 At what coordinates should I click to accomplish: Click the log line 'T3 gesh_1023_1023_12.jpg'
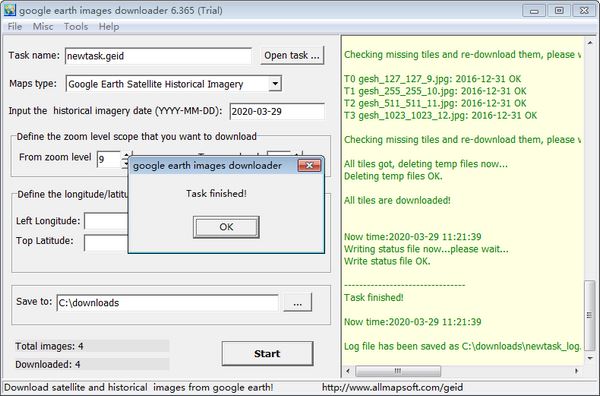pyautogui.click(x=440, y=116)
